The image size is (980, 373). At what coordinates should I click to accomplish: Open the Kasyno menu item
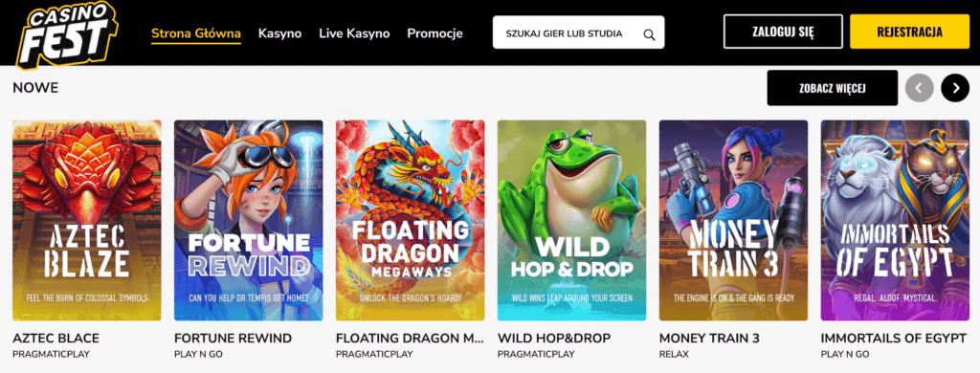point(280,33)
